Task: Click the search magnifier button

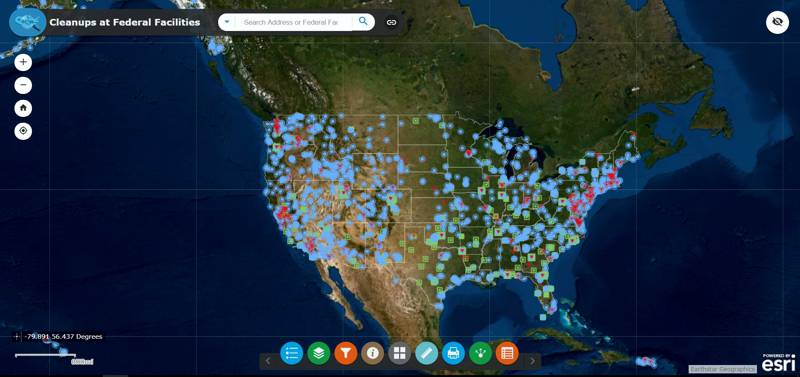Action: pyautogui.click(x=363, y=21)
